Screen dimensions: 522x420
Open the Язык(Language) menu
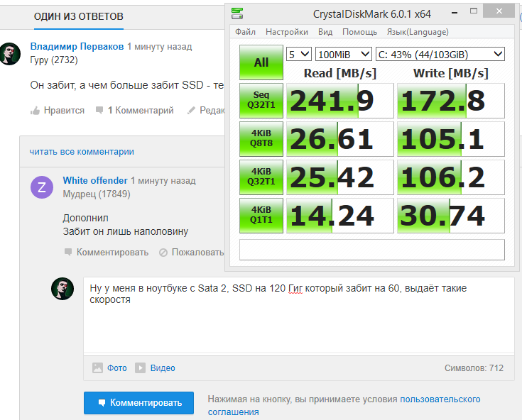[418, 32]
